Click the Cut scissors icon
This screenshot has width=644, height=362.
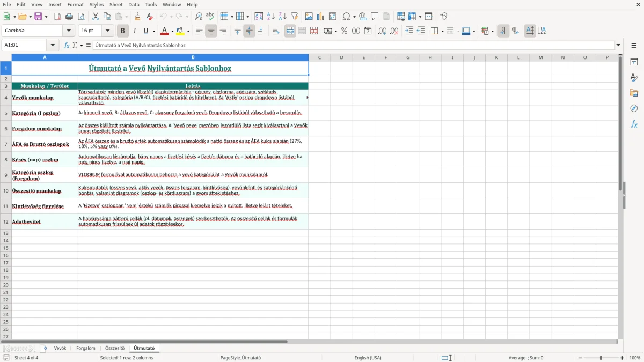point(96,17)
